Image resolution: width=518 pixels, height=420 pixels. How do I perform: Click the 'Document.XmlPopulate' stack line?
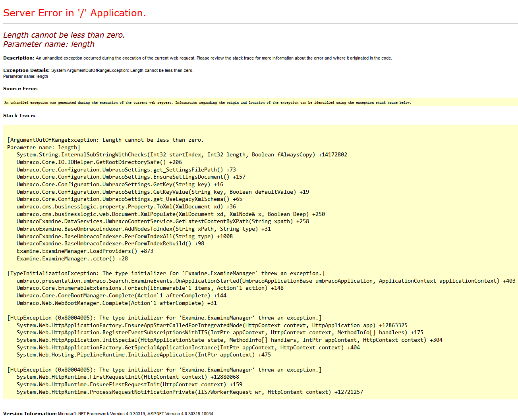[x=171, y=214]
